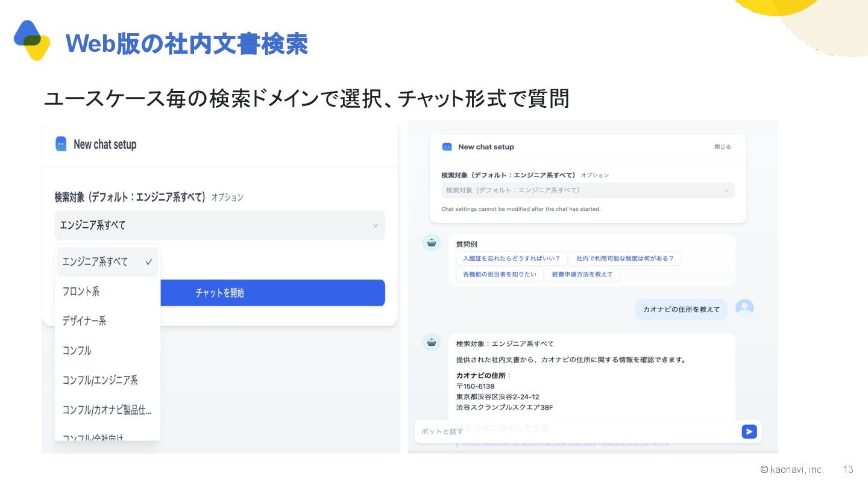Viewport: 868px width, 488px height.
Task: Expand the エンジニア系すべて search target dropdown
Action: (219, 225)
